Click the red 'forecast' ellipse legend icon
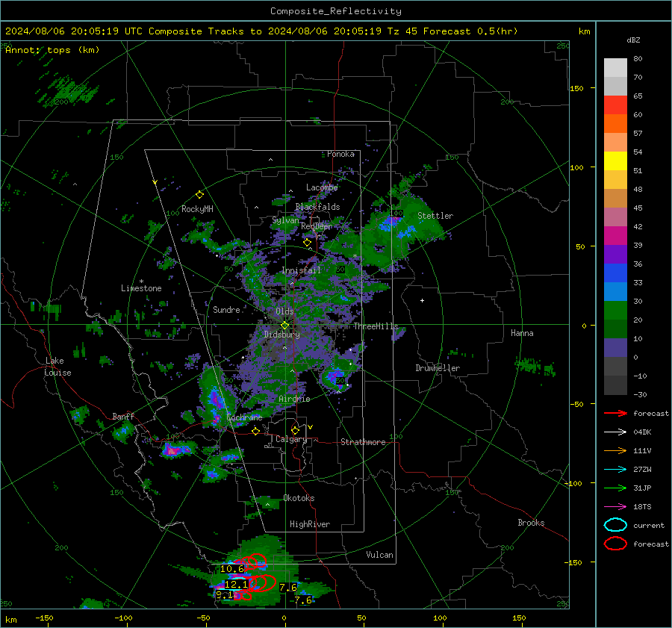 [615, 544]
